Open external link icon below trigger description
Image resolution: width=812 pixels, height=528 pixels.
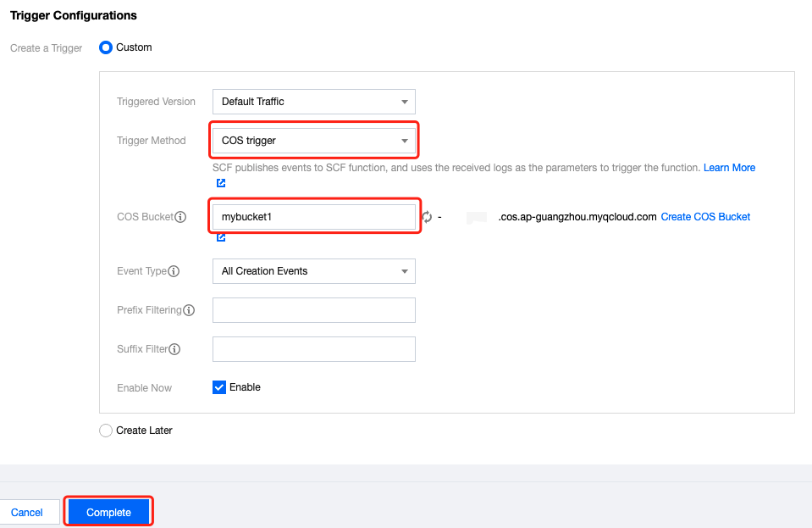click(221, 183)
